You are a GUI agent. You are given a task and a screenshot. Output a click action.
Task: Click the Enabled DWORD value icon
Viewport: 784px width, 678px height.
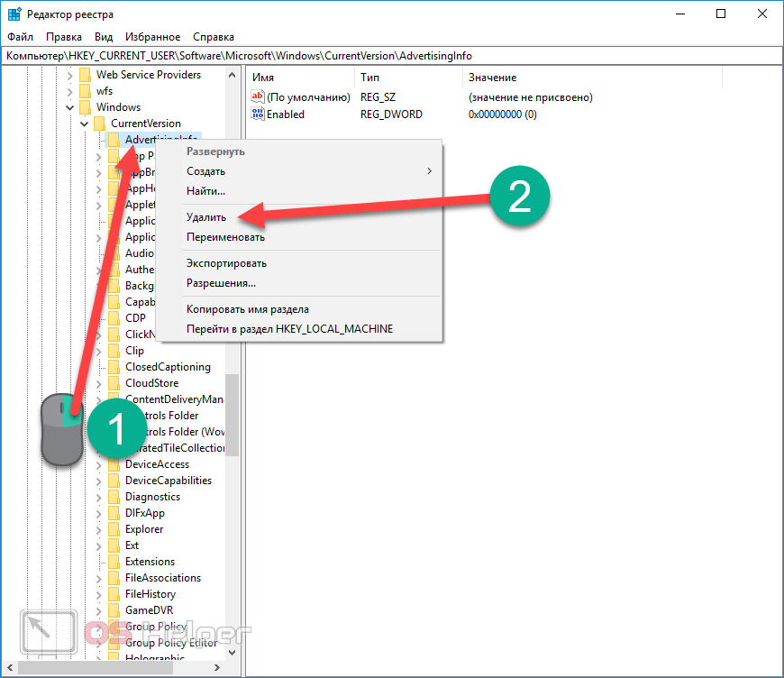click(258, 115)
